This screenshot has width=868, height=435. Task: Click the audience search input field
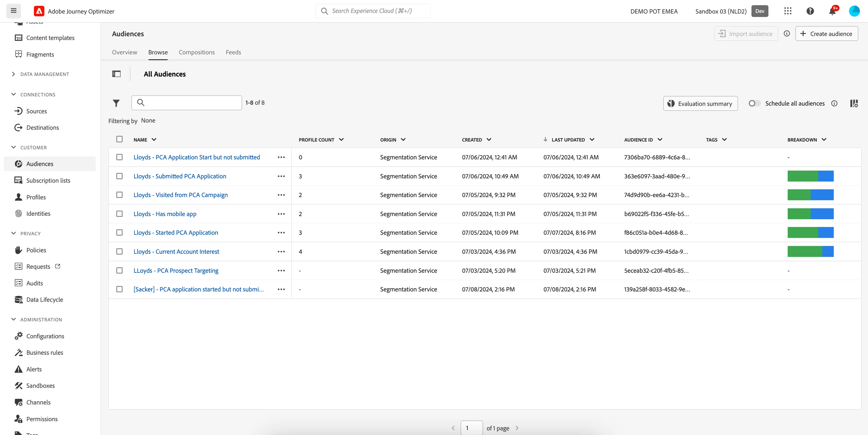(x=187, y=103)
